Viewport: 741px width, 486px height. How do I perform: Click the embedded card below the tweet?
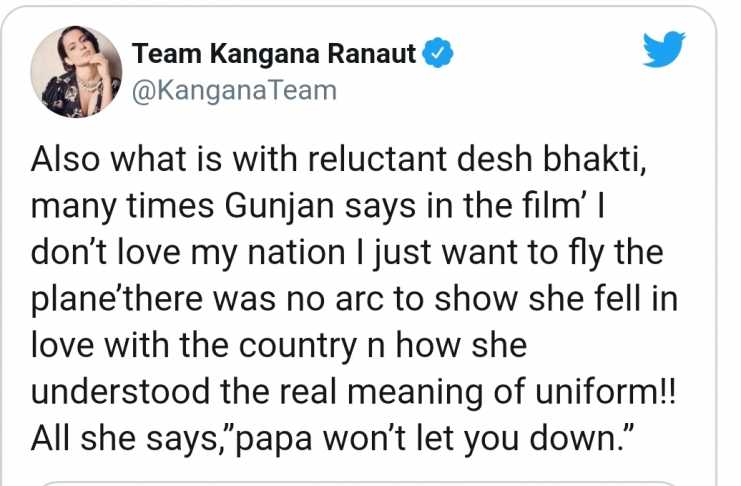pyautogui.click(x=359, y=484)
